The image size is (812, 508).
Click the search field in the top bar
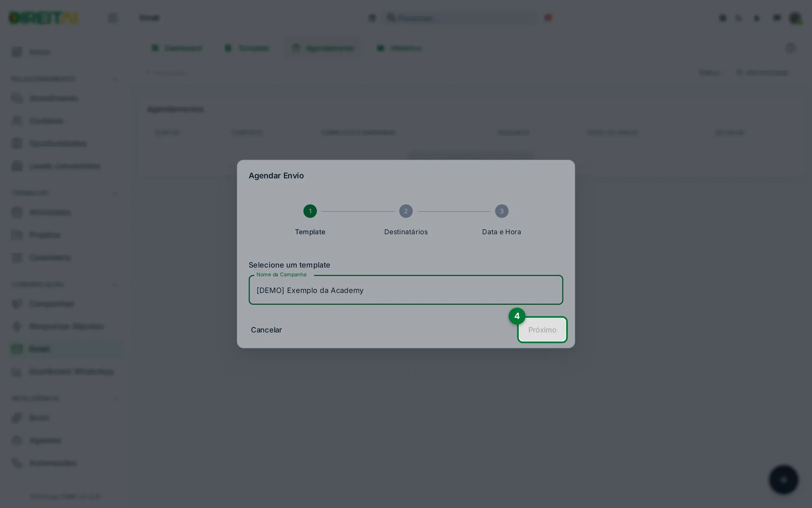pyautogui.click(x=461, y=18)
